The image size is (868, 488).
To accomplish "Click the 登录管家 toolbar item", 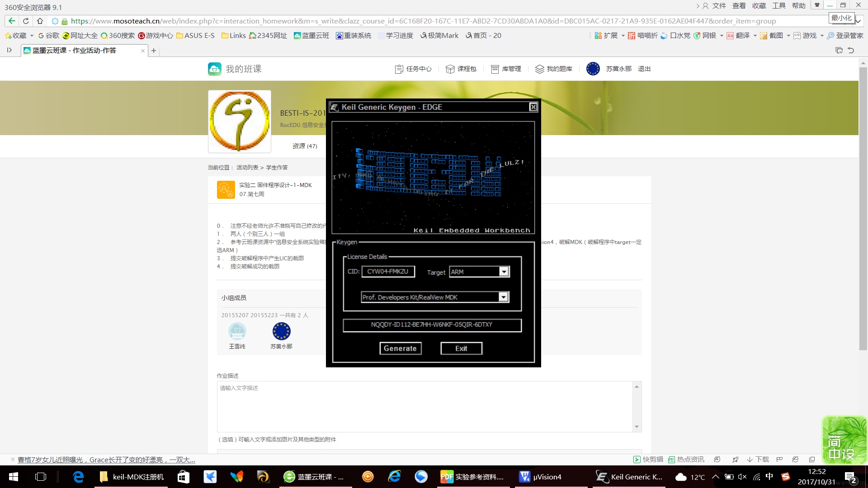I will (x=845, y=35).
